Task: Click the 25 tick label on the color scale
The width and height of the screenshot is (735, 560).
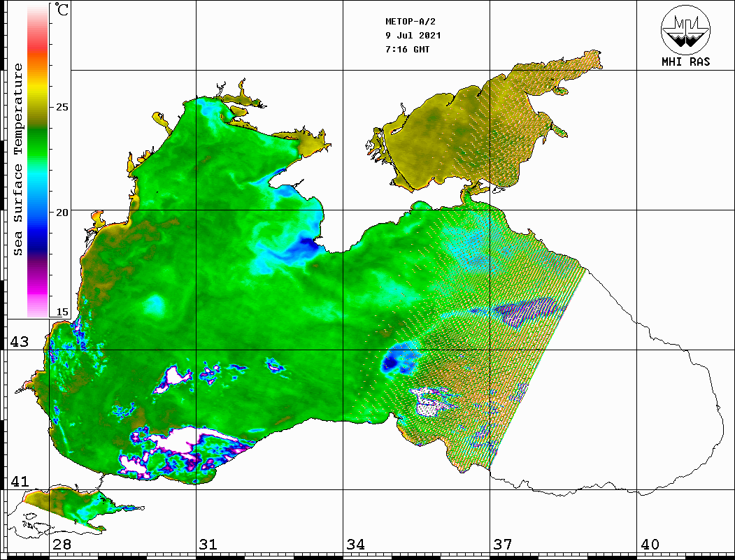Action: pyautogui.click(x=62, y=107)
